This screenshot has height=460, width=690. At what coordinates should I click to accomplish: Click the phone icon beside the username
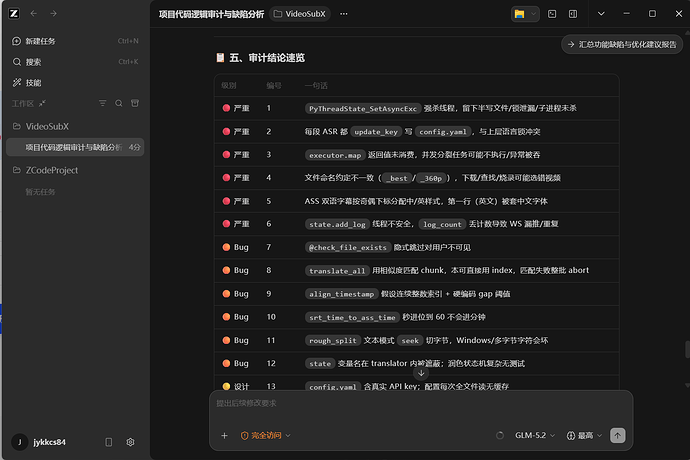click(x=109, y=442)
